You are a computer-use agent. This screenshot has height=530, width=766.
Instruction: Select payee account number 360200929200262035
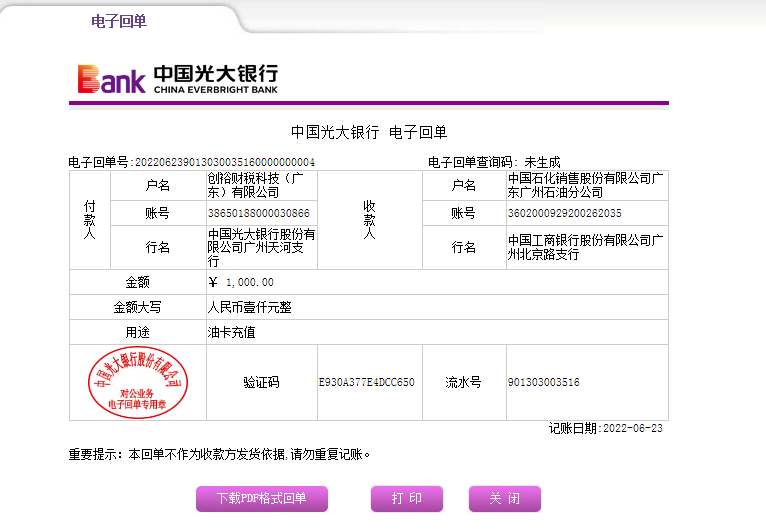(x=564, y=213)
